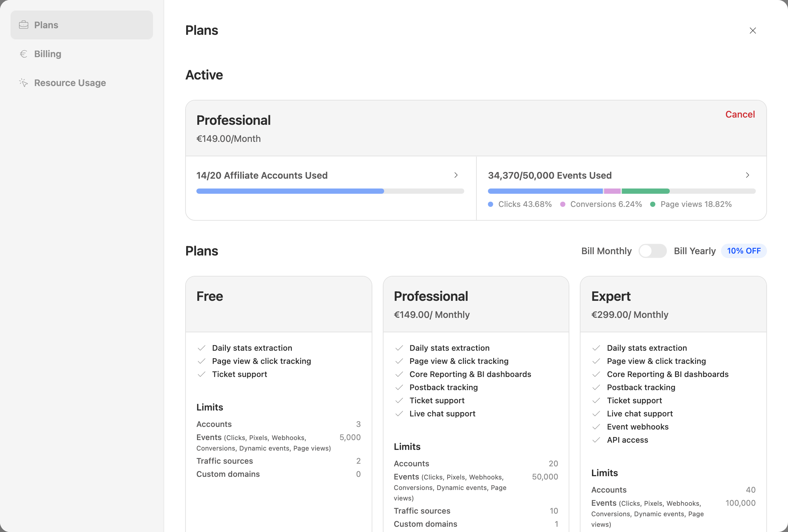Click the 14/20 Affiliate Accounts Used text
The image size is (788, 532).
point(262,175)
